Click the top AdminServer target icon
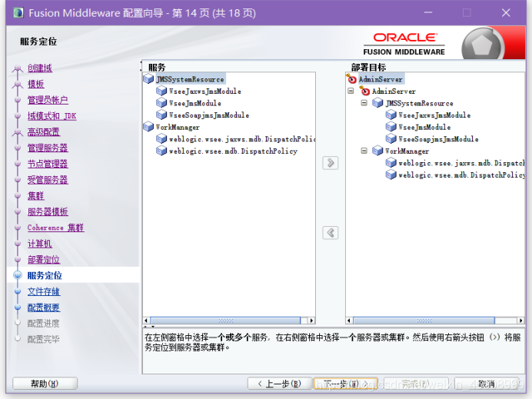This screenshot has height=399, width=532. pyautogui.click(x=351, y=79)
